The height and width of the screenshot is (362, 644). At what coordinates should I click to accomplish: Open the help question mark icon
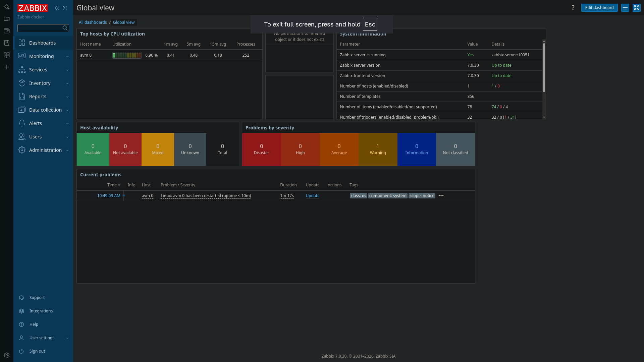[573, 8]
